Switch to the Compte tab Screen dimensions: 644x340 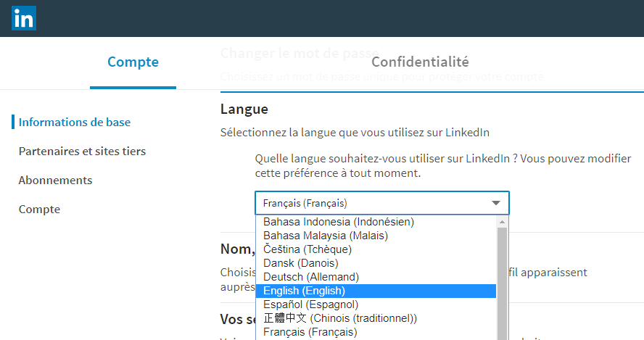(133, 62)
